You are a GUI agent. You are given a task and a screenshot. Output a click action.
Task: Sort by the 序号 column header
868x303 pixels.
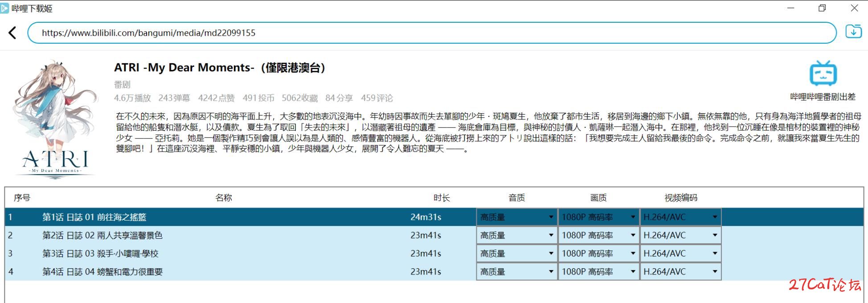pyautogui.click(x=22, y=198)
